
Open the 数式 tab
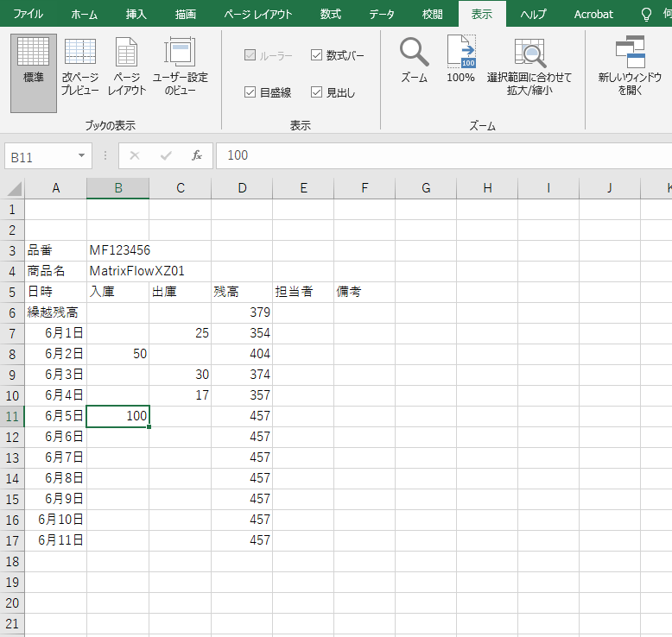331,14
